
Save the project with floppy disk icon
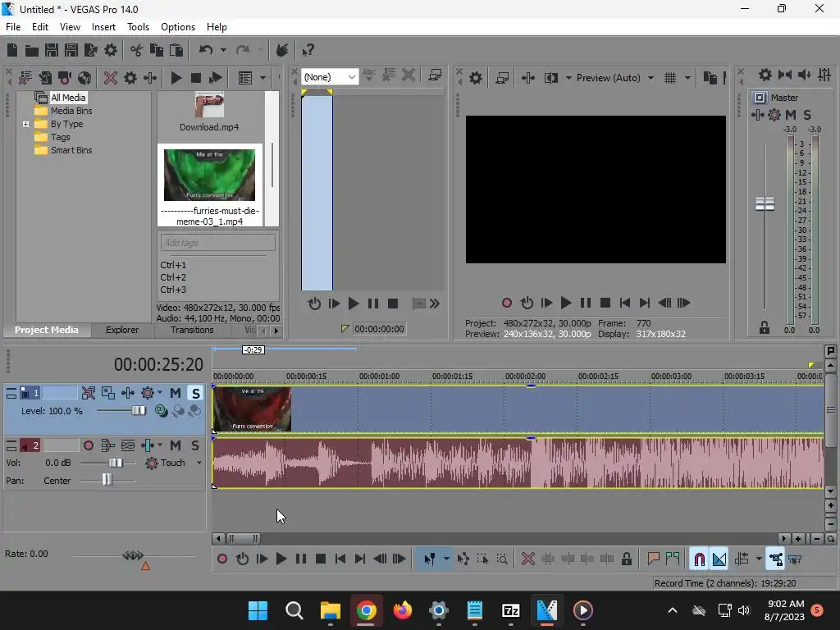52,50
